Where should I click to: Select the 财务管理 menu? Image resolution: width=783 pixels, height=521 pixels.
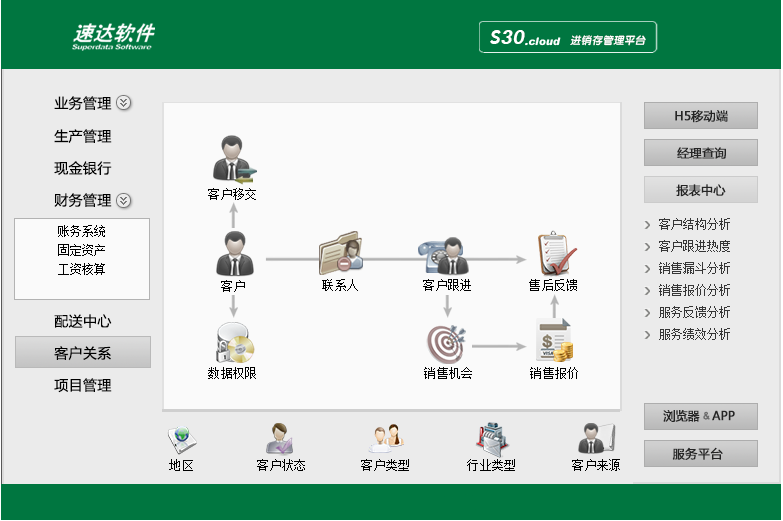[82, 200]
